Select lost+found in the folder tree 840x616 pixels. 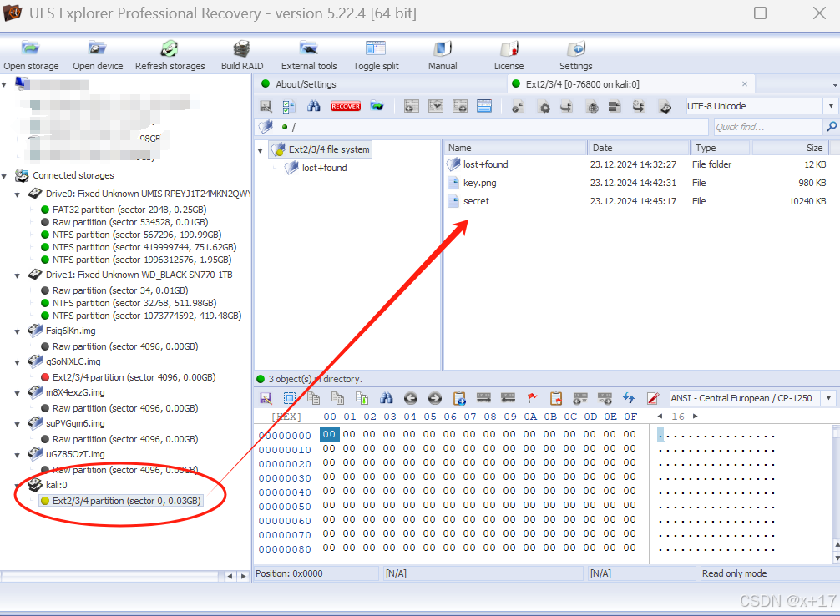pos(324,168)
